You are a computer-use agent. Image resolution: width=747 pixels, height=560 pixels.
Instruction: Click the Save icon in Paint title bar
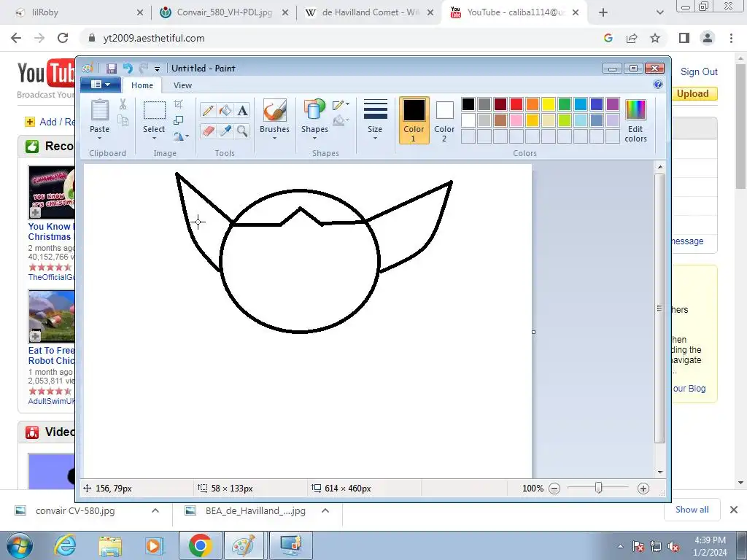[112, 68]
